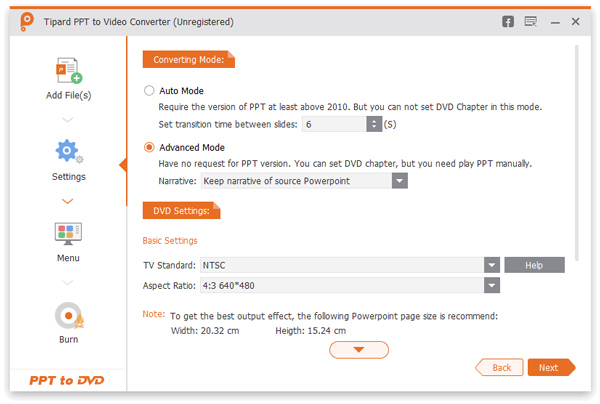Viewport: 600px width, 404px height.
Task: Click the transition time input field
Action: pos(334,124)
